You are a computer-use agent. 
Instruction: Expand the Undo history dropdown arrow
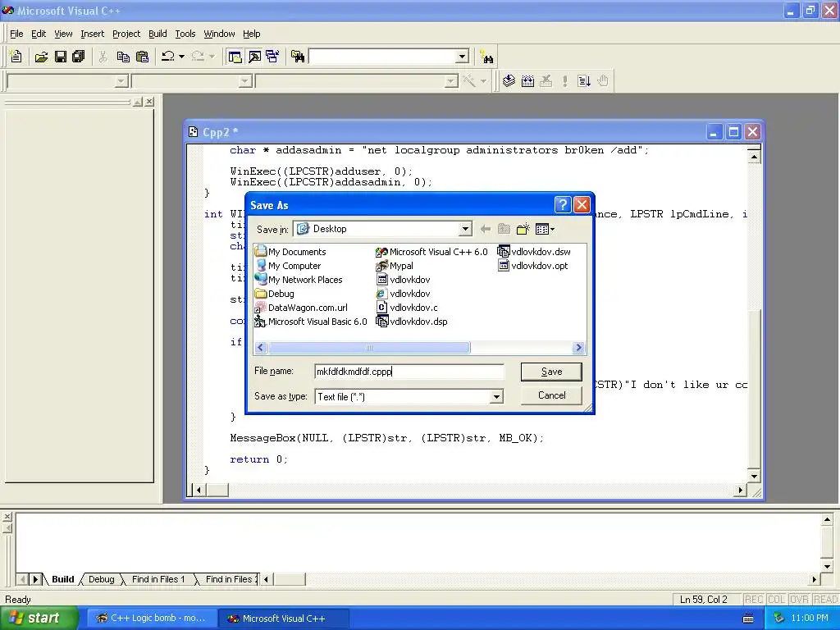coord(181,57)
